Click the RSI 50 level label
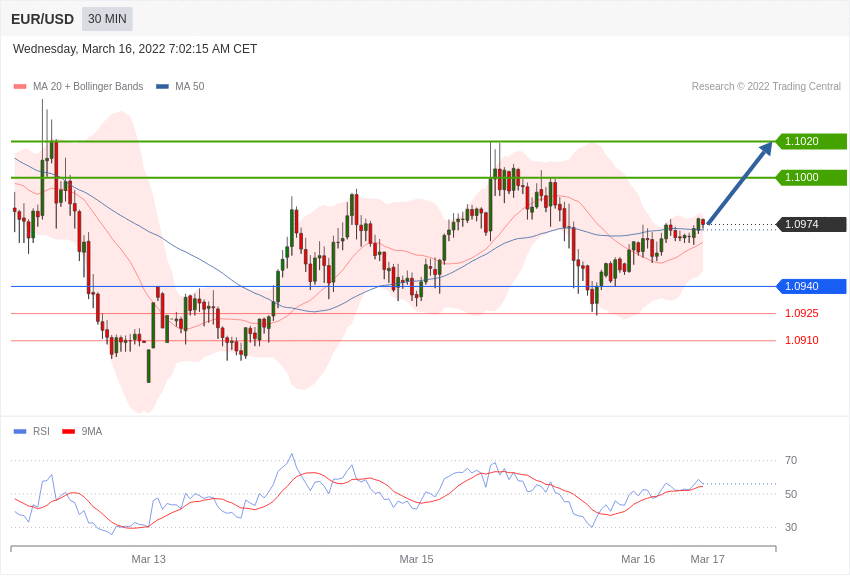Screen dimensions: 850x576 tap(791, 494)
